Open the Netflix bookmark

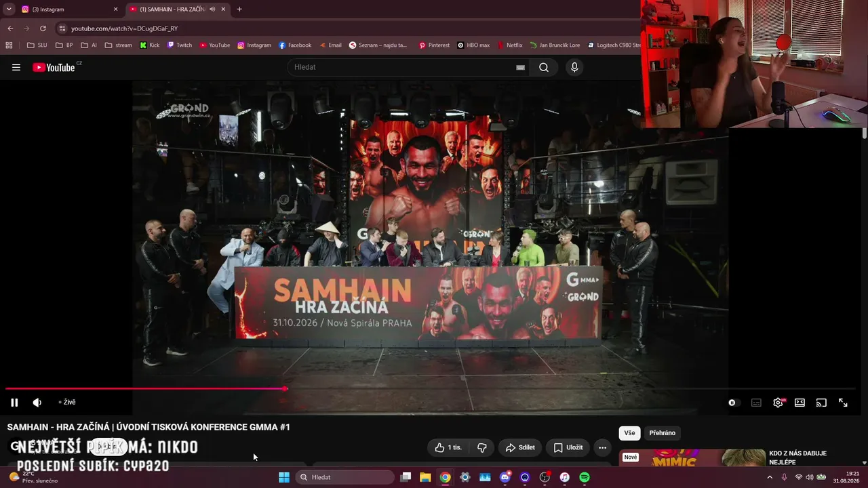click(510, 45)
